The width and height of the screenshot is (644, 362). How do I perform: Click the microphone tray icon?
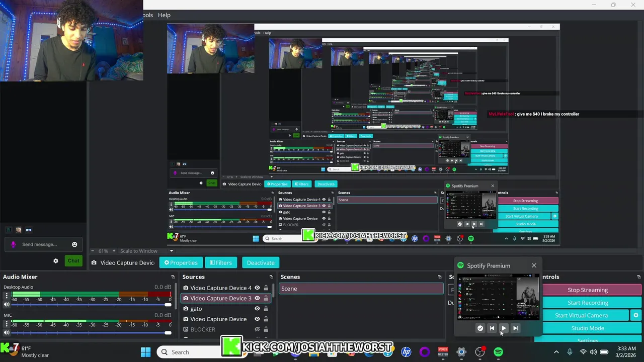click(570, 352)
